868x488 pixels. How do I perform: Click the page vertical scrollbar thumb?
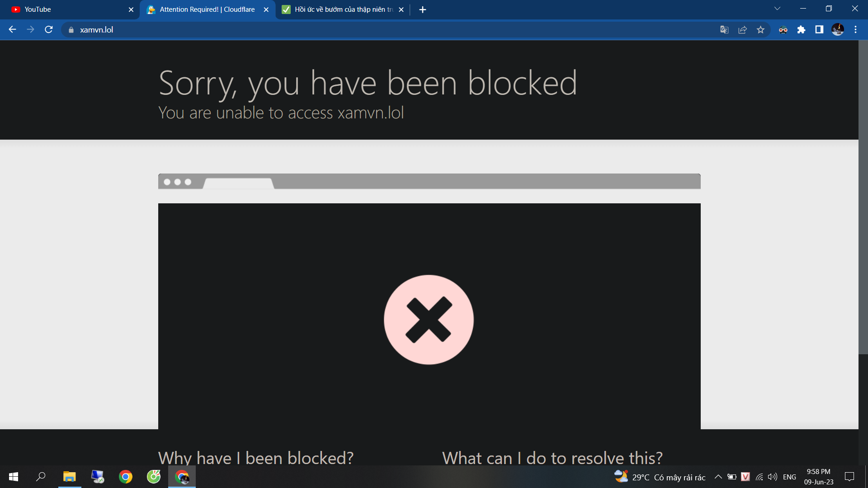point(863,197)
